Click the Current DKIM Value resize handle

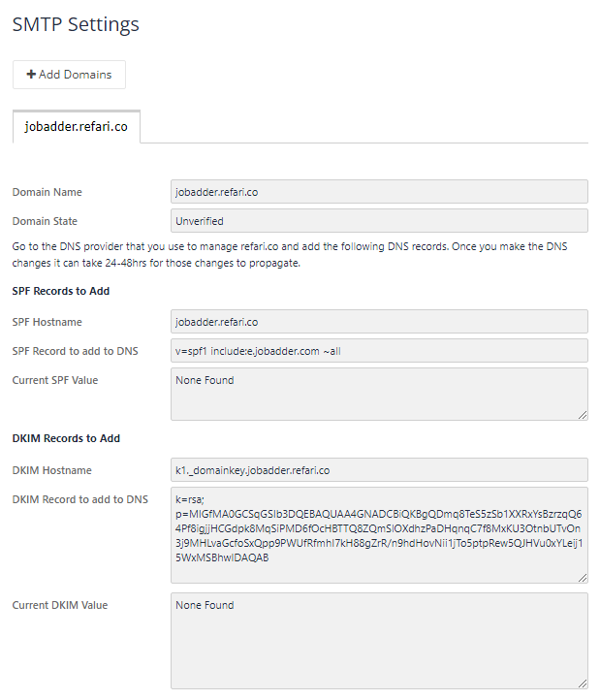583,684
